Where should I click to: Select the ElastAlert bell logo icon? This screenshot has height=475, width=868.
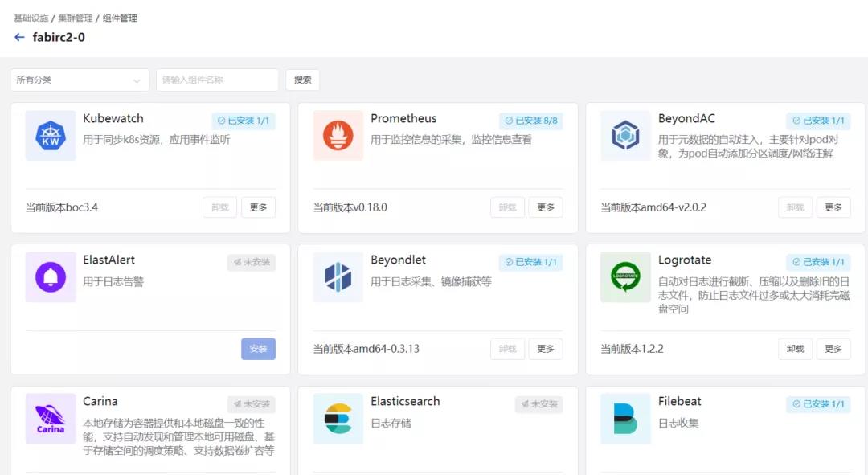click(51, 276)
